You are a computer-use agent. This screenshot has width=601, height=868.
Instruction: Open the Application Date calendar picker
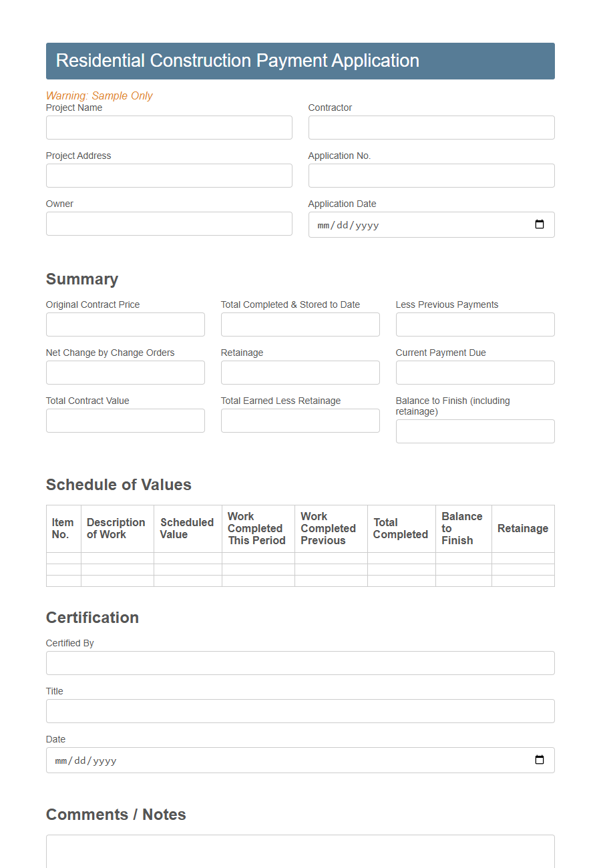(539, 225)
